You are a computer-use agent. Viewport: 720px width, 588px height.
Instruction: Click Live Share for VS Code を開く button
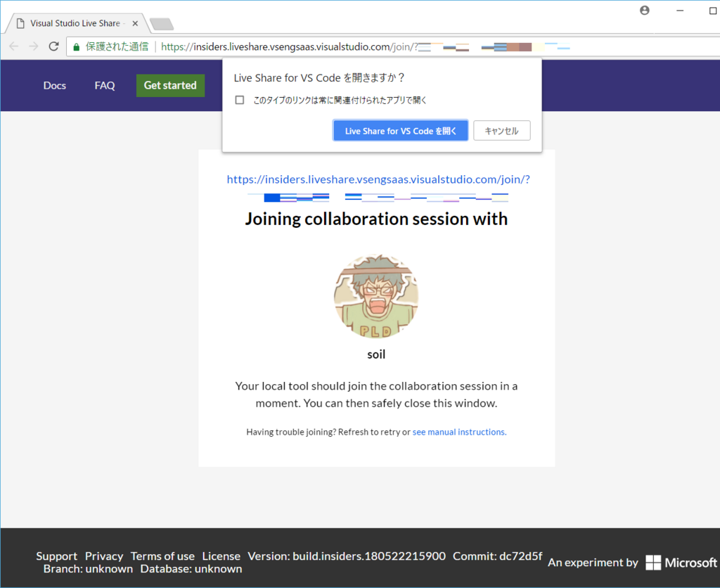[x=400, y=131]
